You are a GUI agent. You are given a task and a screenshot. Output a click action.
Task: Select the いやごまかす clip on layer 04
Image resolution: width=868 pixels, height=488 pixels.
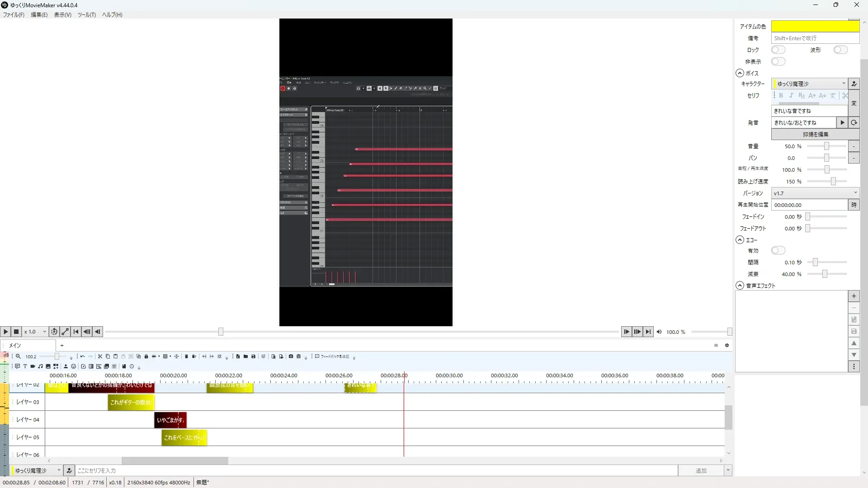click(170, 420)
